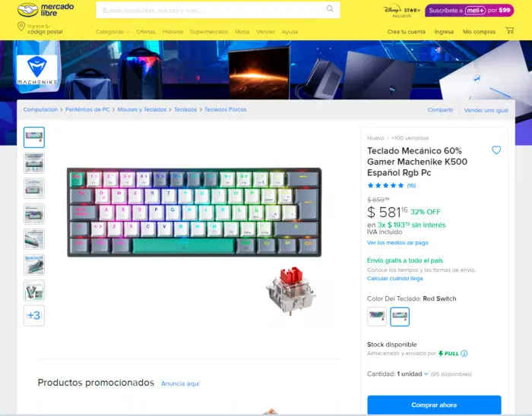The image size is (532, 416).
Task: Select the second product image thumbnail
Action: (34, 163)
